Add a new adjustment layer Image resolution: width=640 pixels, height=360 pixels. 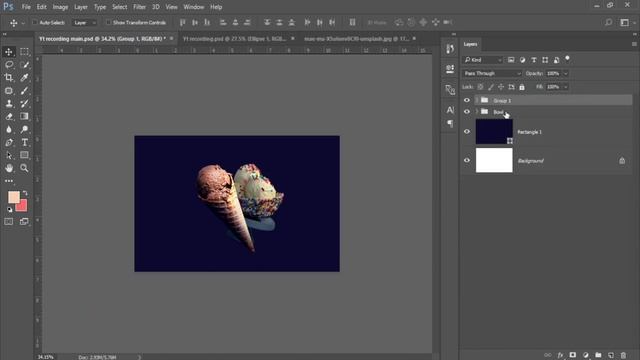tap(585, 355)
